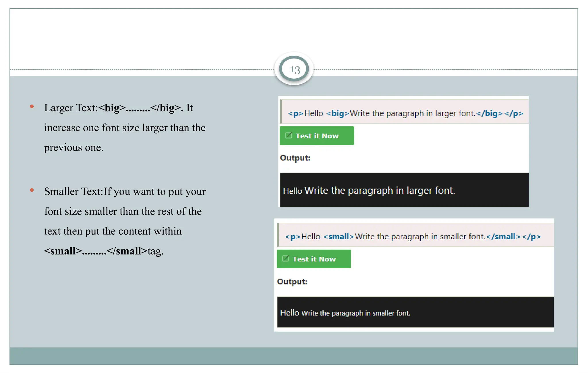Click the closing </big> tag in the code
This screenshot has width=588, height=373.
tap(489, 113)
